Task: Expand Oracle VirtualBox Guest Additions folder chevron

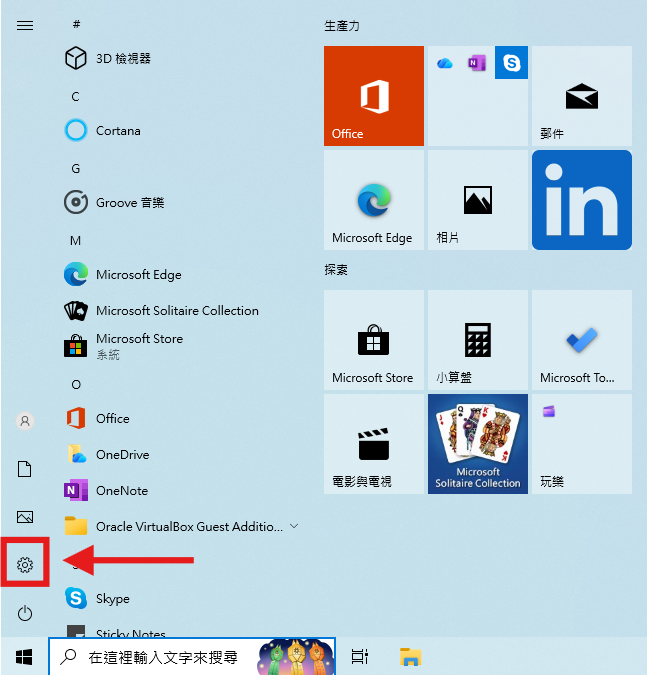Action: (x=294, y=526)
